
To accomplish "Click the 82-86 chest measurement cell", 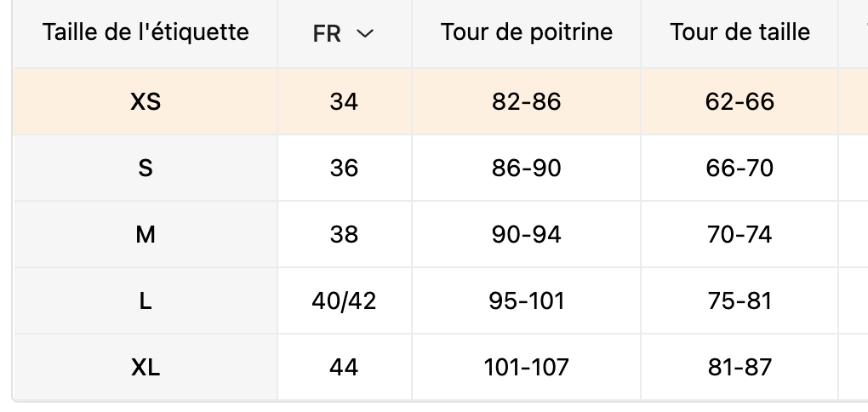I will 527,101.
